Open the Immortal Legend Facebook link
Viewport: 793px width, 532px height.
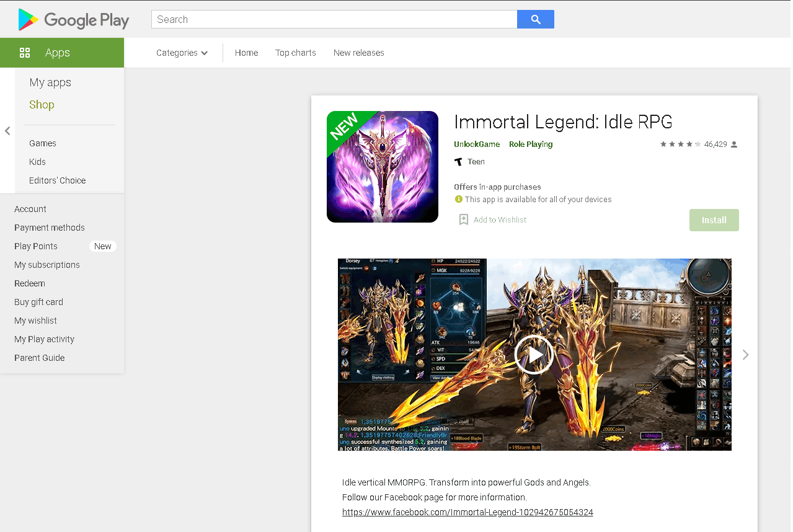pos(467,512)
